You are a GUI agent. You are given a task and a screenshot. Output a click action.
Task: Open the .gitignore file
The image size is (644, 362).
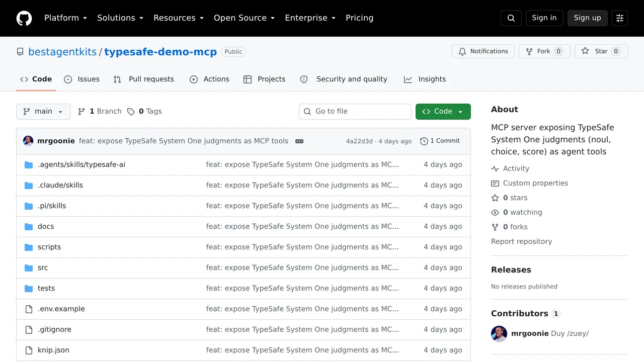54,330
